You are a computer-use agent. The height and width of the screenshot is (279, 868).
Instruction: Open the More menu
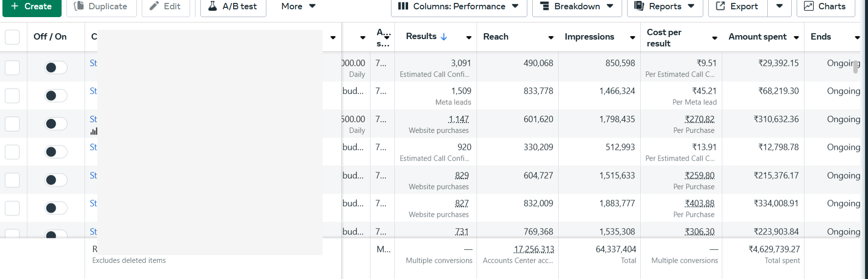[298, 6]
